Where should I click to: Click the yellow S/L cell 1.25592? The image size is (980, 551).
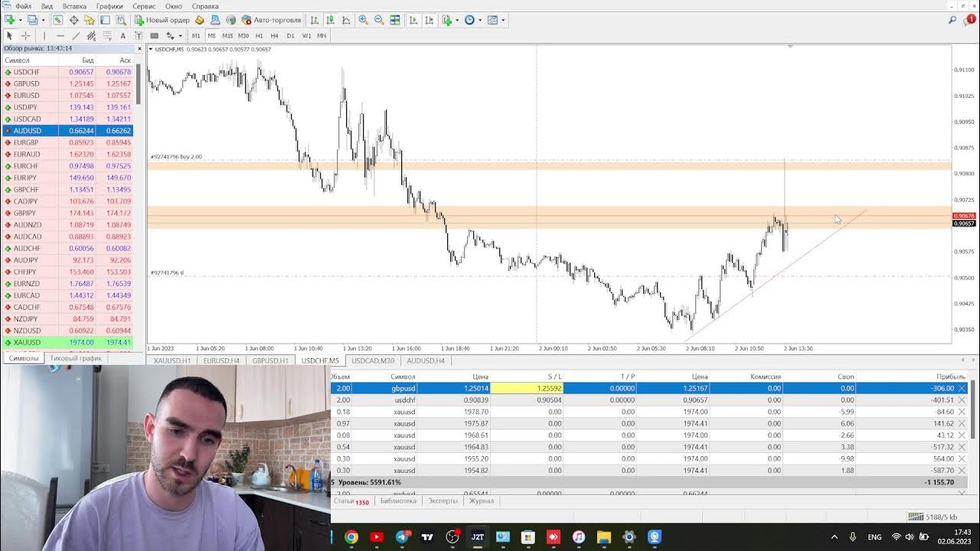(x=528, y=388)
